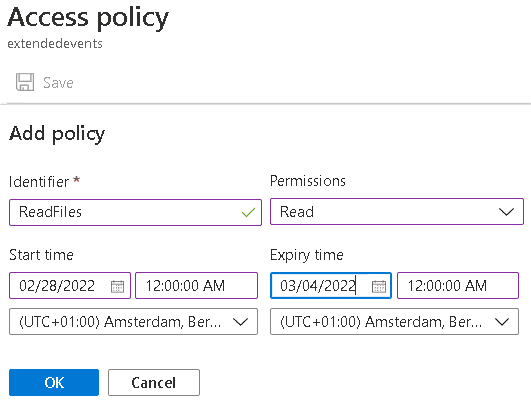Select the Permissions box showing Read
The width and height of the screenshot is (531, 403).
[397, 212]
